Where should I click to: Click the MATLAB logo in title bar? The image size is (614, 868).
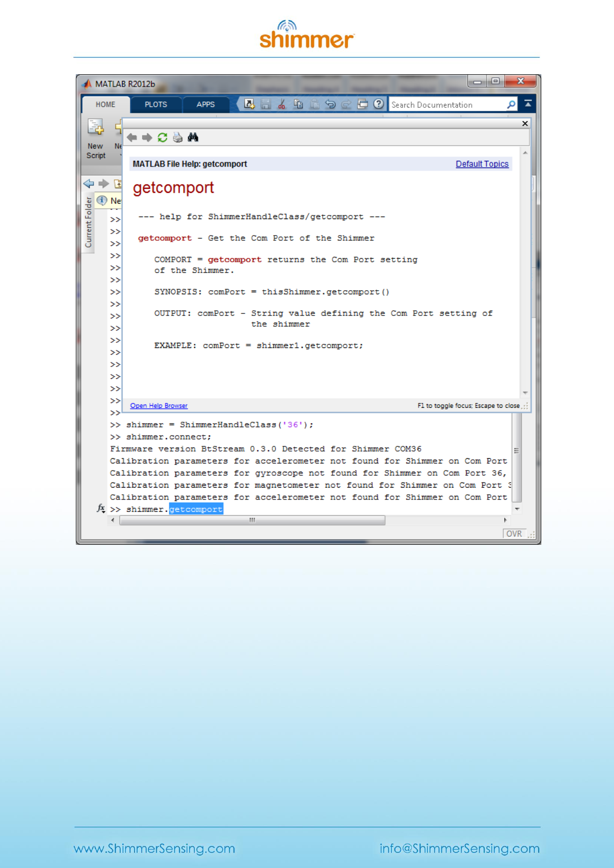pos(87,84)
